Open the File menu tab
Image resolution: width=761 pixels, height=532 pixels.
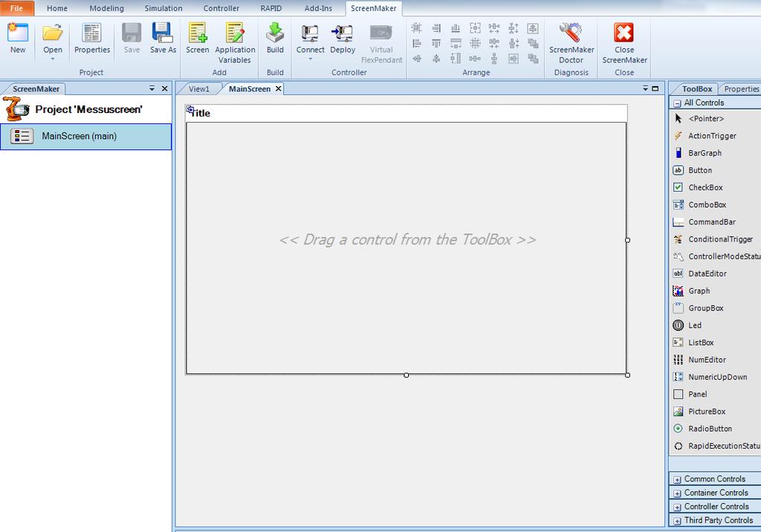click(x=16, y=8)
